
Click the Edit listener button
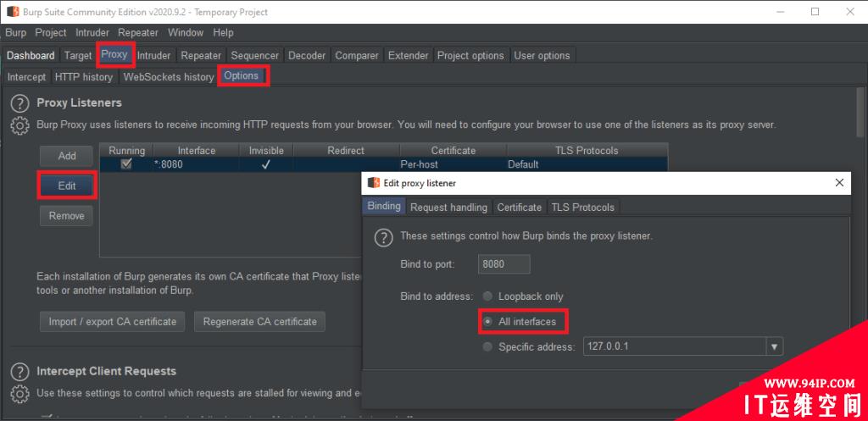click(x=67, y=186)
